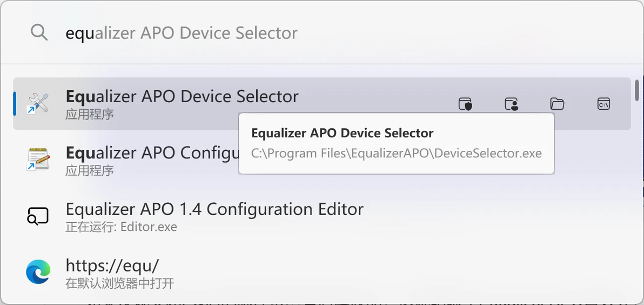Image resolution: width=644 pixels, height=305 pixels.
Task: Click the results list vertical scrollbar
Action: tap(637, 89)
